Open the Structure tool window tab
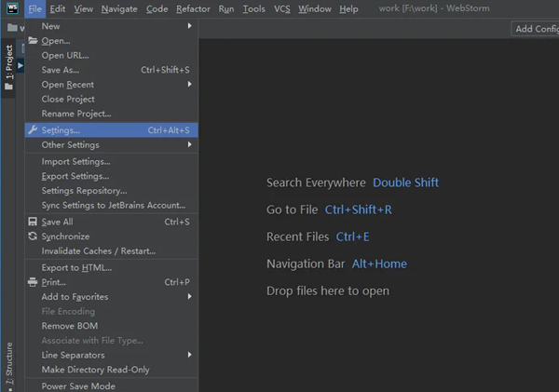The height and width of the screenshot is (392, 559). click(9, 364)
